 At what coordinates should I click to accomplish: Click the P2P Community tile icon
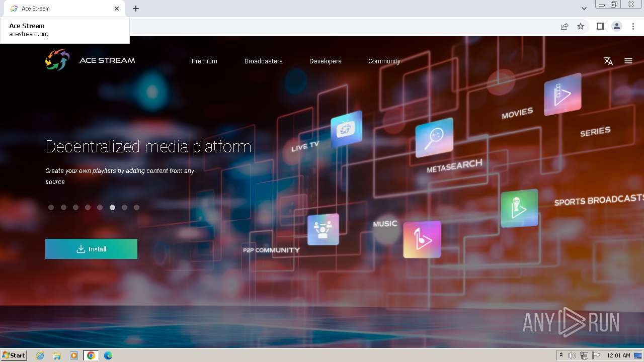323,229
